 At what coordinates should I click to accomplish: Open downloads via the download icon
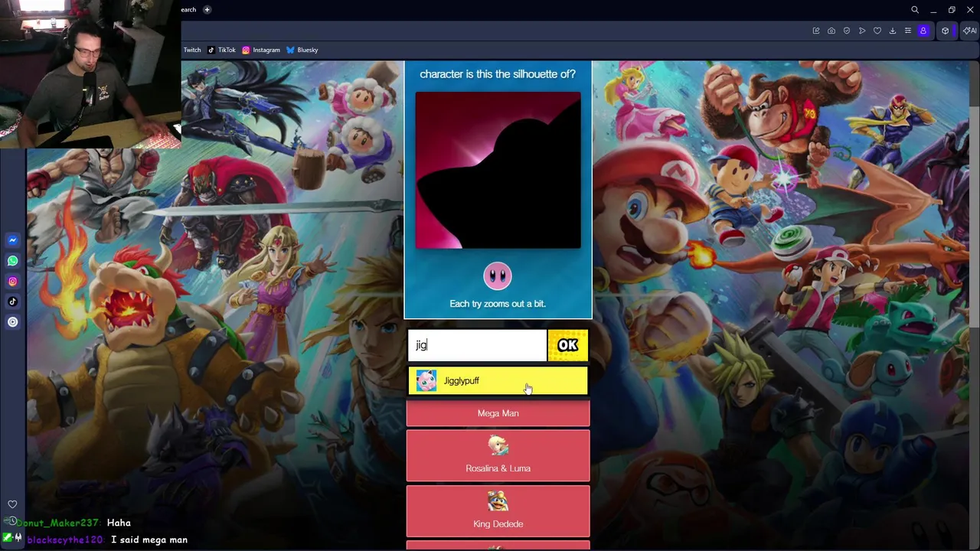[893, 31]
